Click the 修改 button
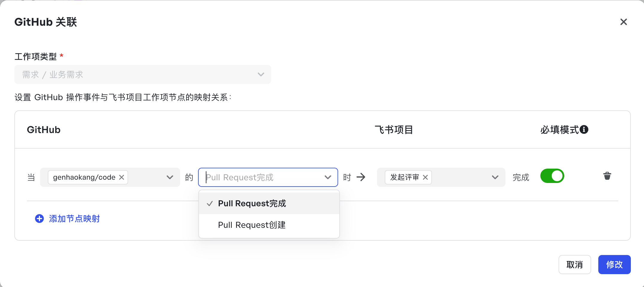The image size is (644, 287). point(614,265)
